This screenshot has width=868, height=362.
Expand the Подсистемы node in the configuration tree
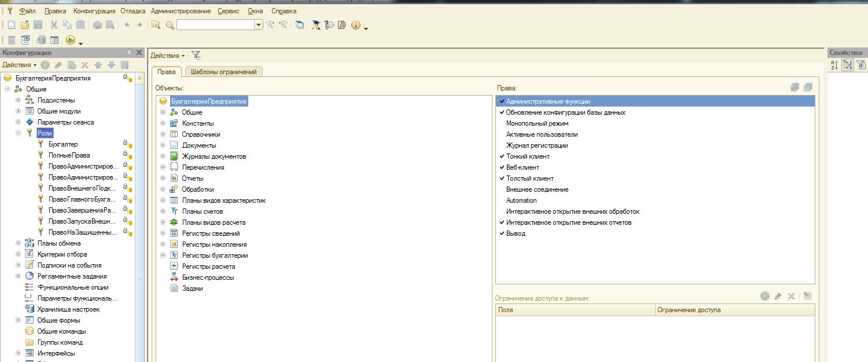click(x=18, y=100)
